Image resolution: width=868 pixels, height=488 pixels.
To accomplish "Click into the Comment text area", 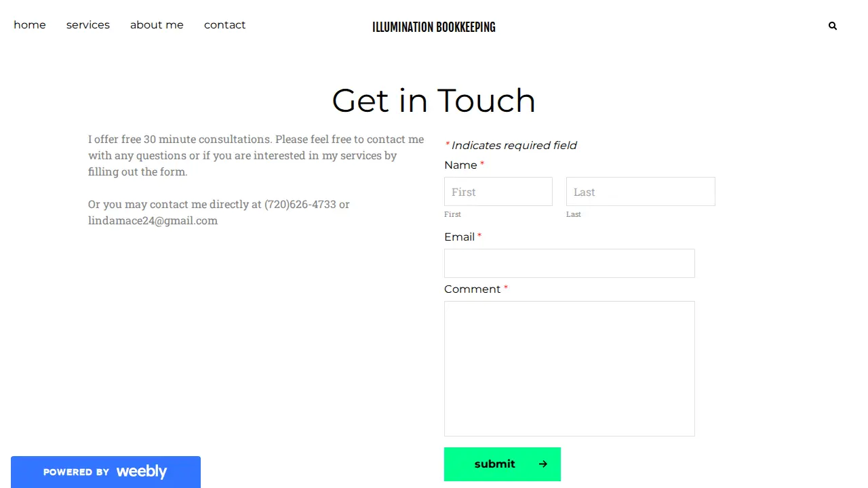I will pos(570,369).
